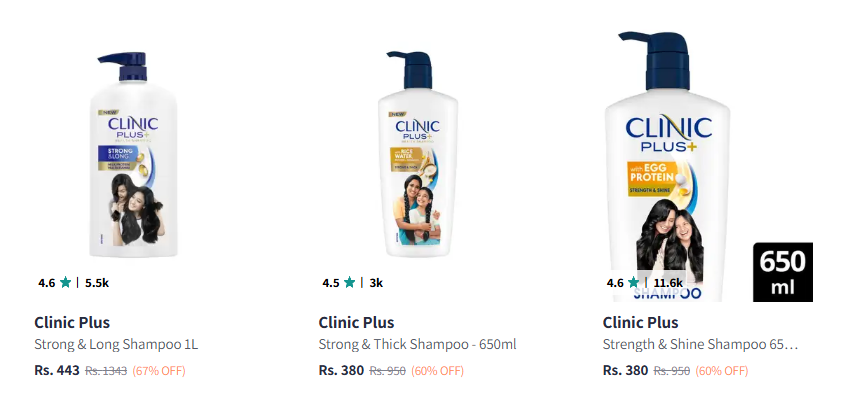Open the Rice Water shampoo bottle image
The image size is (856, 402).
[418, 155]
